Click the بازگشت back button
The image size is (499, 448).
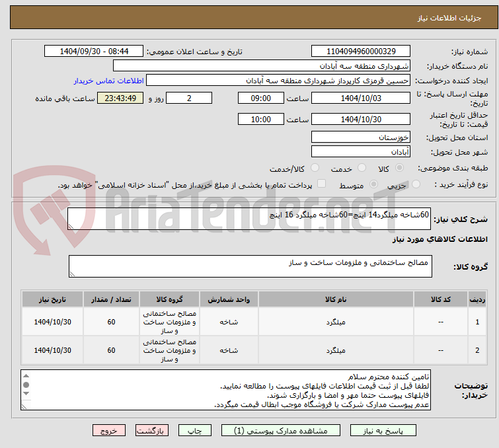tap(152, 431)
